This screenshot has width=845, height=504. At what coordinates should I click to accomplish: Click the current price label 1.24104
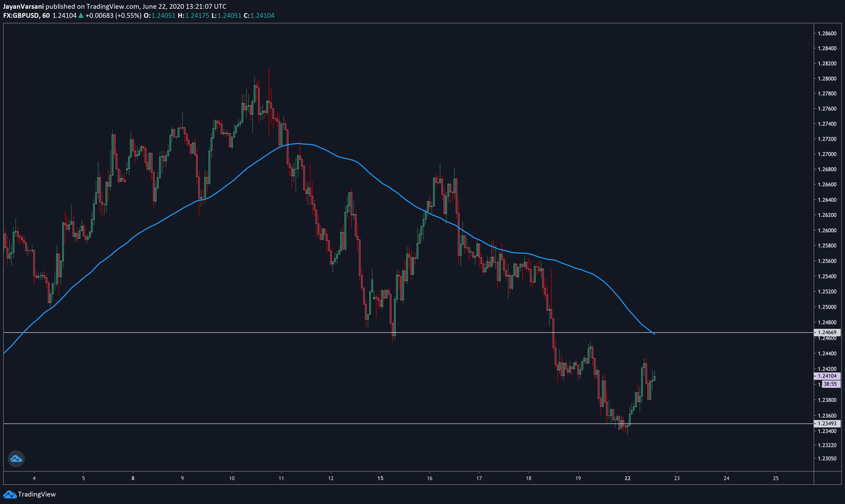pos(827,376)
